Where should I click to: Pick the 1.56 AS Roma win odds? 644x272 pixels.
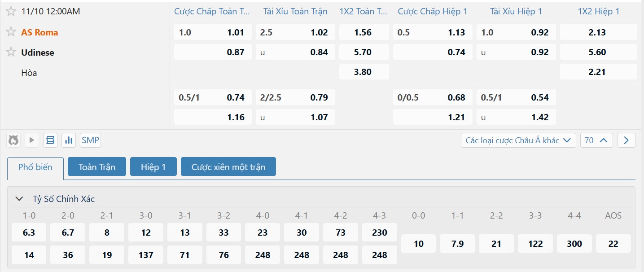coord(363,32)
